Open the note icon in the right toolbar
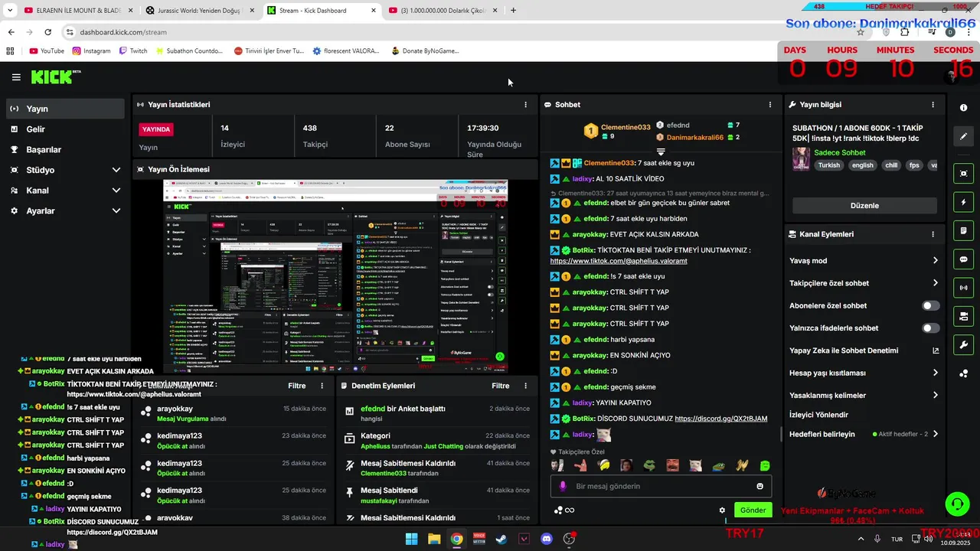The image size is (980, 551). (x=963, y=230)
